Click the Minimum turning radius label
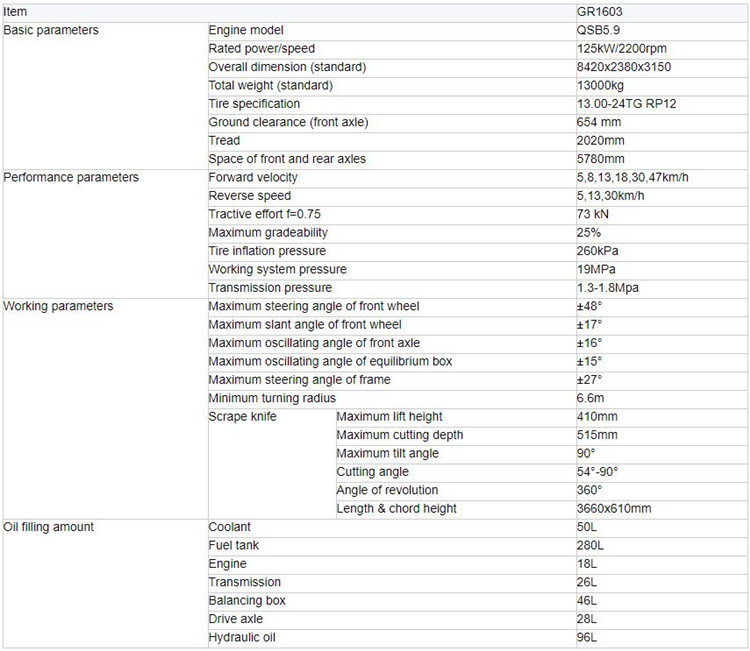The height and width of the screenshot is (651, 750). (272, 398)
